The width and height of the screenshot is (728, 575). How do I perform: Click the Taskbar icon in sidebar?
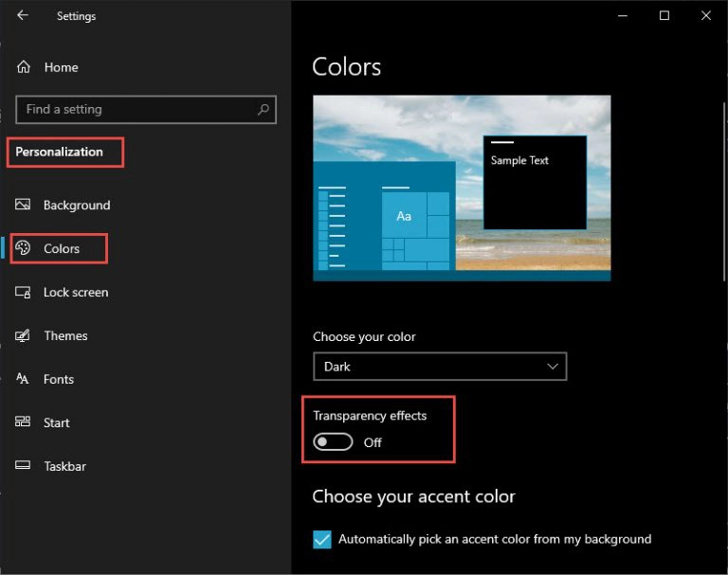pyautogui.click(x=23, y=465)
